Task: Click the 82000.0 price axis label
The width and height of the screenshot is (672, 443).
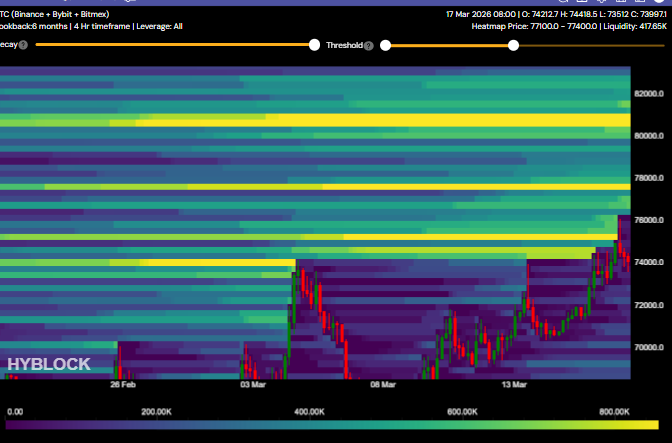Action: click(x=649, y=94)
